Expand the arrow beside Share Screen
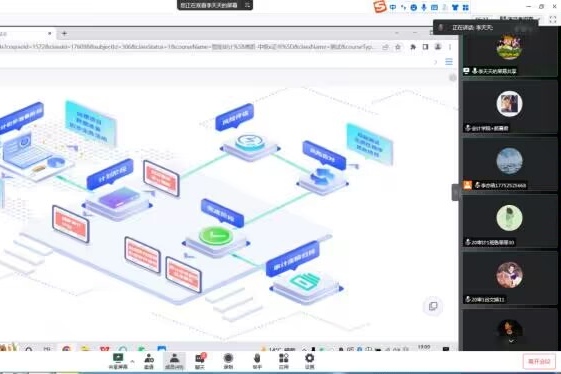 (132, 361)
